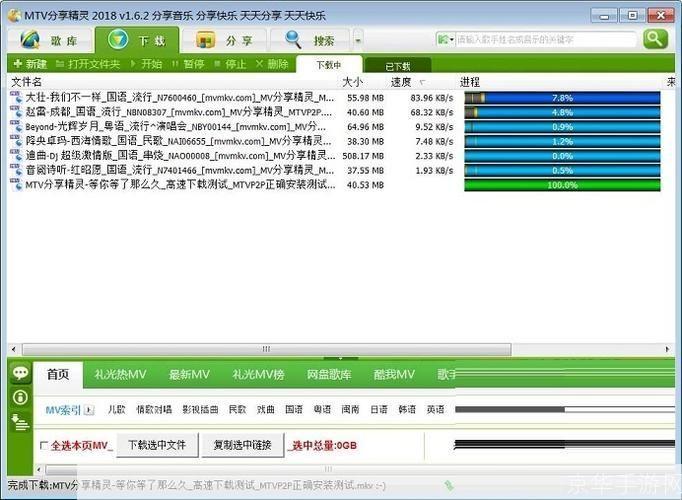Click the 下载选中文件 button

(x=157, y=445)
